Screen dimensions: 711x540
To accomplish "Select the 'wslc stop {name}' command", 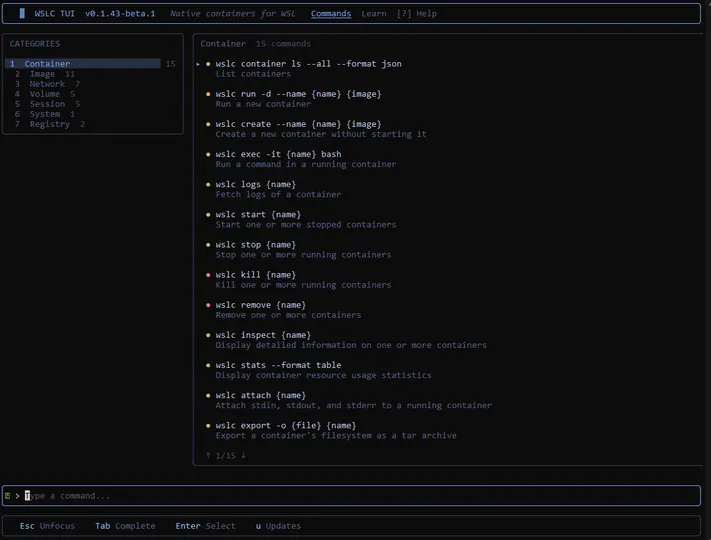I will [256, 244].
